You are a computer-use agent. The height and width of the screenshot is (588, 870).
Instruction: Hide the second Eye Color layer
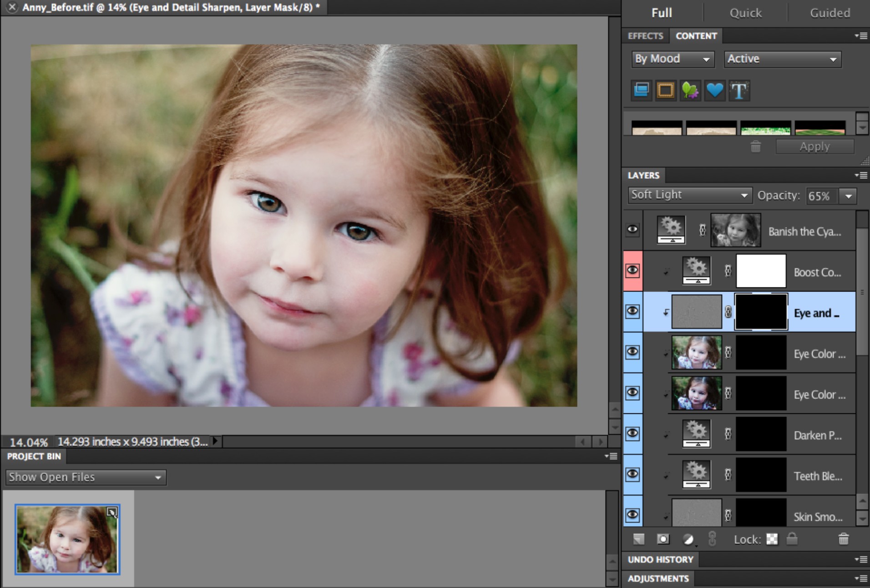pos(632,393)
